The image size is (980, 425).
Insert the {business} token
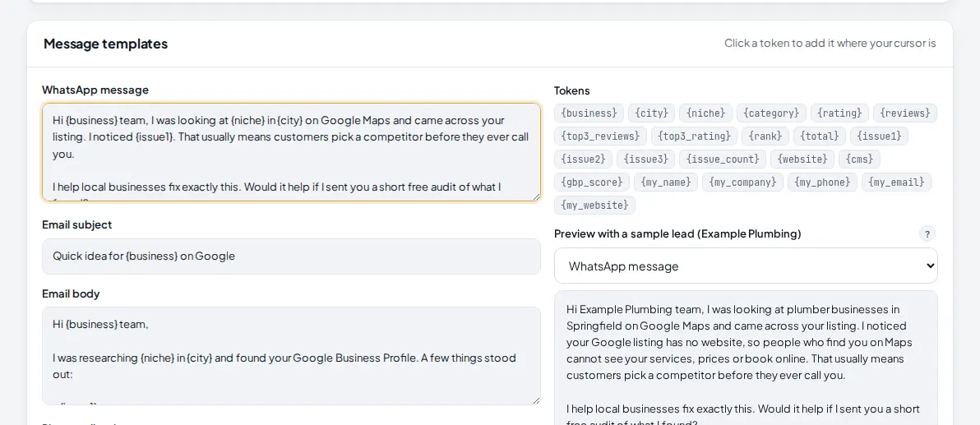click(589, 113)
